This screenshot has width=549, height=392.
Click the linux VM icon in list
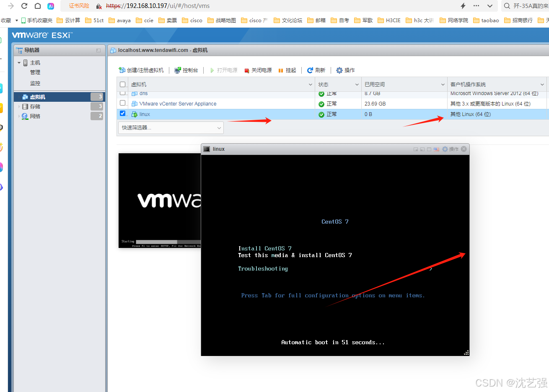(x=135, y=114)
